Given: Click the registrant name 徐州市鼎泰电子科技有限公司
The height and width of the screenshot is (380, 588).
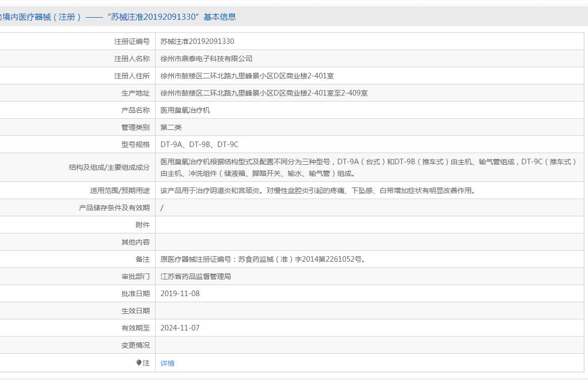Looking at the screenshot, I should click(206, 59).
